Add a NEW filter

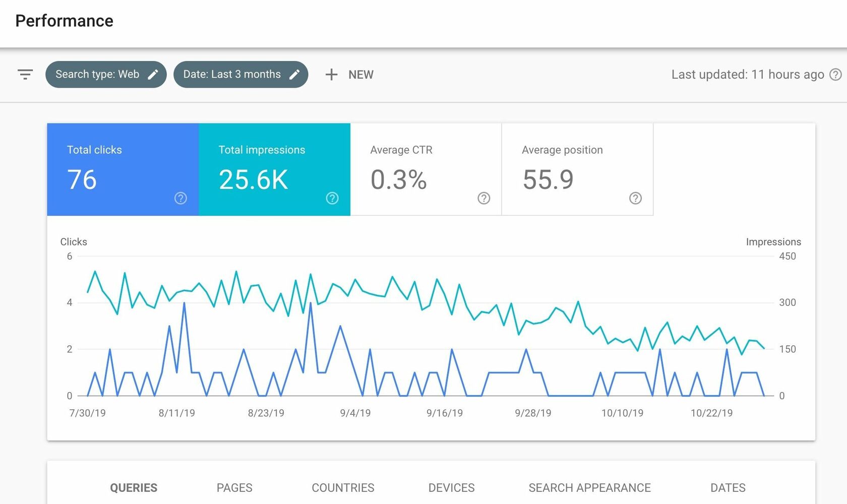pyautogui.click(x=349, y=75)
